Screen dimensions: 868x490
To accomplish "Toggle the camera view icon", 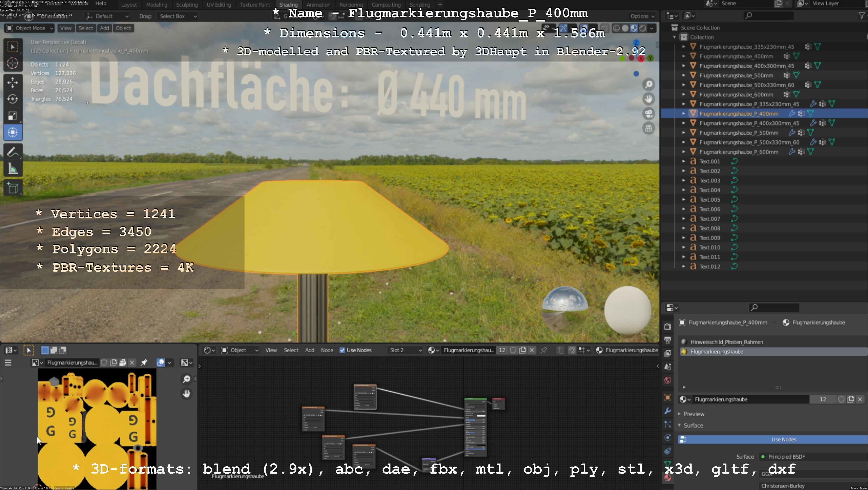I will pyautogui.click(x=649, y=114).
